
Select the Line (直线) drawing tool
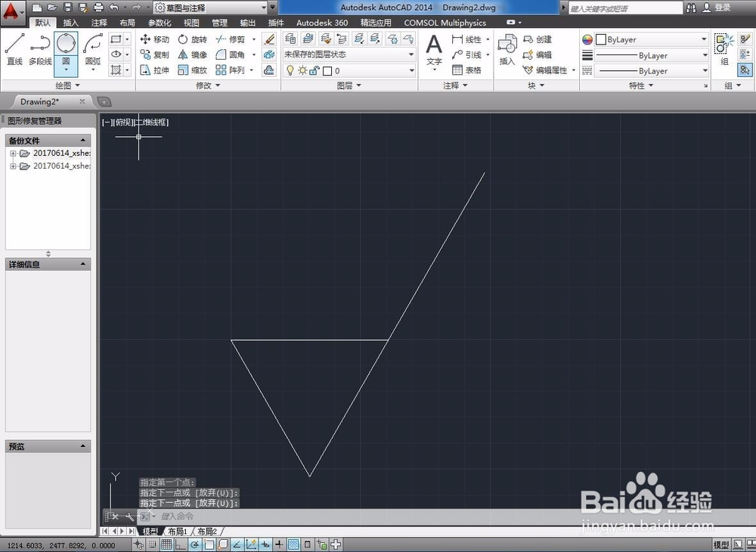click(14, 50)
